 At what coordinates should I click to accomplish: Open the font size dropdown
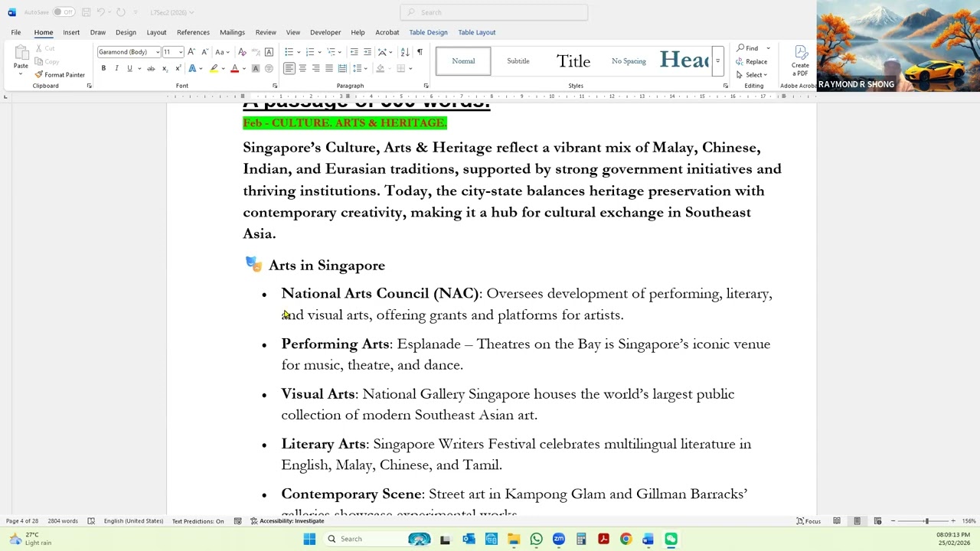[180, 52]
